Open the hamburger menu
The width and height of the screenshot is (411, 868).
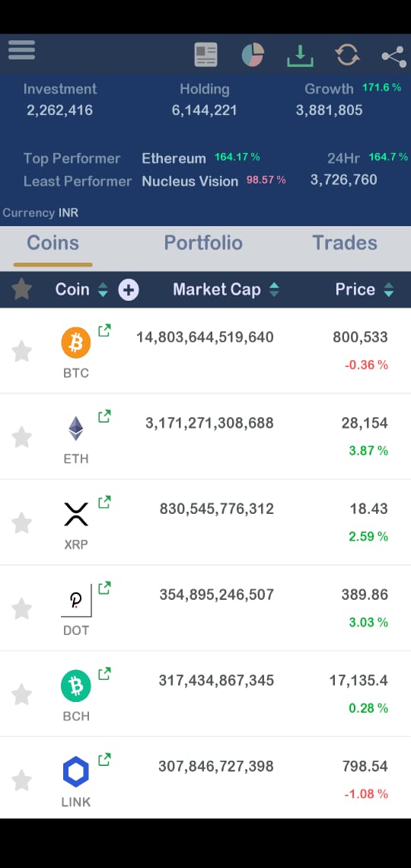click(x=21, y=50)
